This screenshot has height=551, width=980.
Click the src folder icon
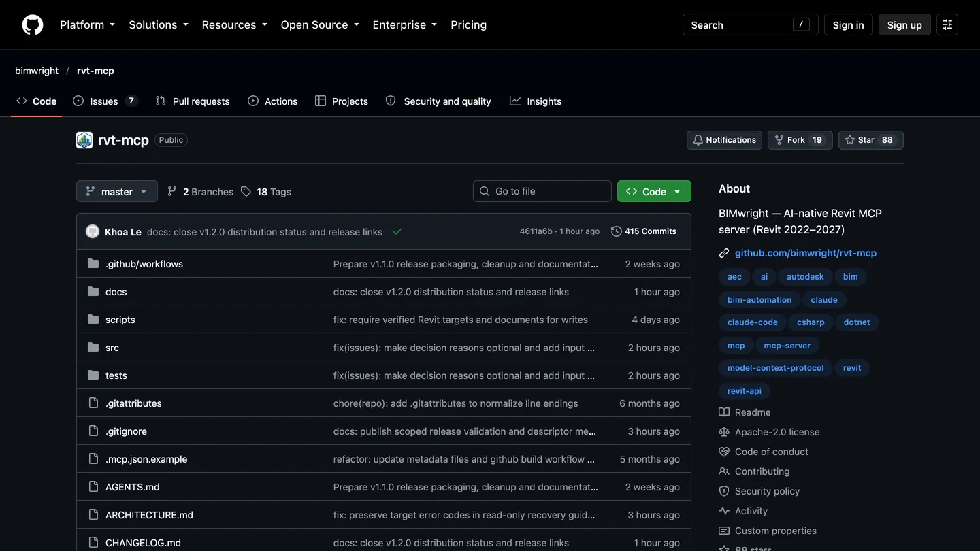93,348
